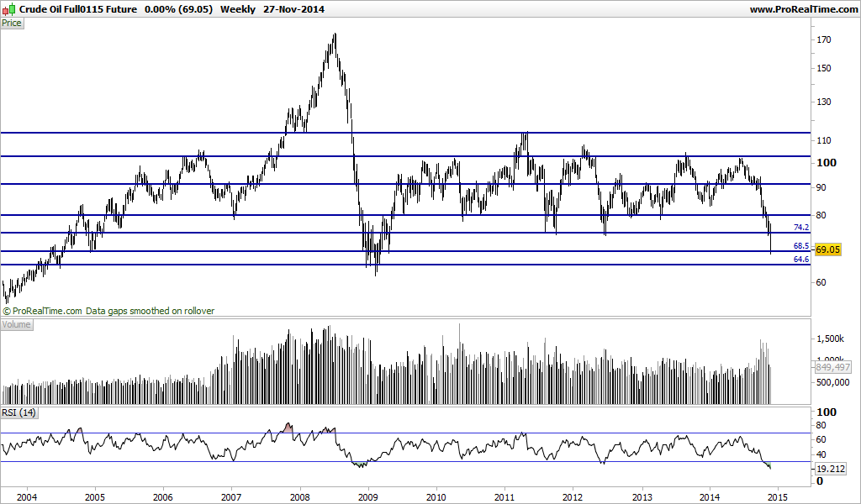
Task: Click the www.ProRealTime.com link
Action: coord(803,9)
